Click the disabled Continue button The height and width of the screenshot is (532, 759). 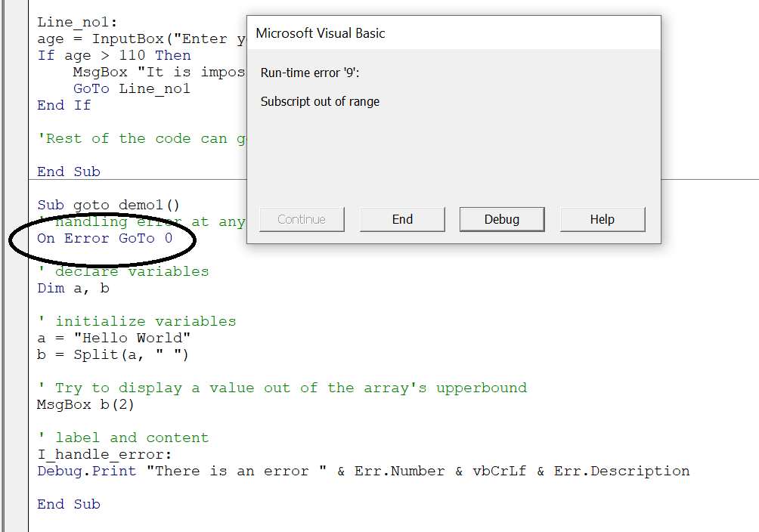(x=302, y=219)
